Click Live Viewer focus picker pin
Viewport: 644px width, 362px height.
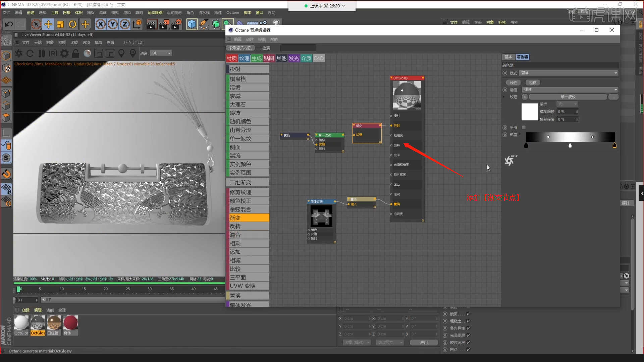[x=121, y=53]
